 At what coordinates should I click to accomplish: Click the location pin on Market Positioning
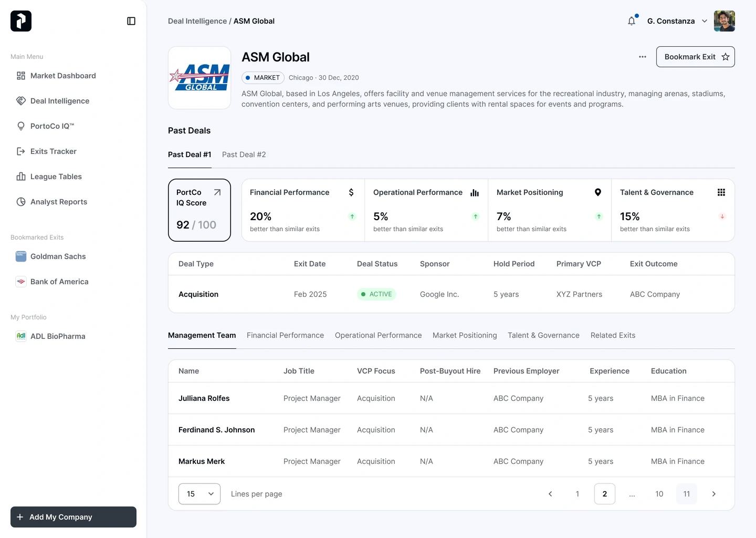(x=598, y=192)
